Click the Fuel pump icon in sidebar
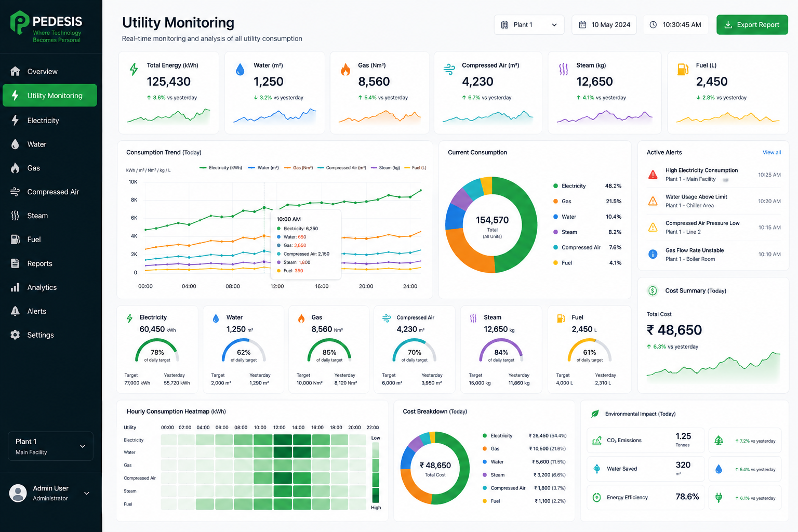The width and height of the screenshot is (798, 532). tap(15, 240)
